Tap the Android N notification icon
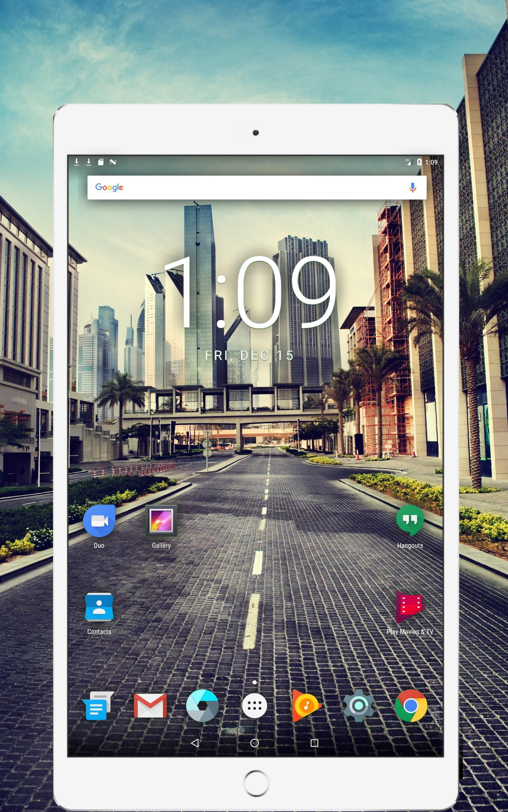Image resolution: width=508 pixels, height=812 pixels. 113,162
